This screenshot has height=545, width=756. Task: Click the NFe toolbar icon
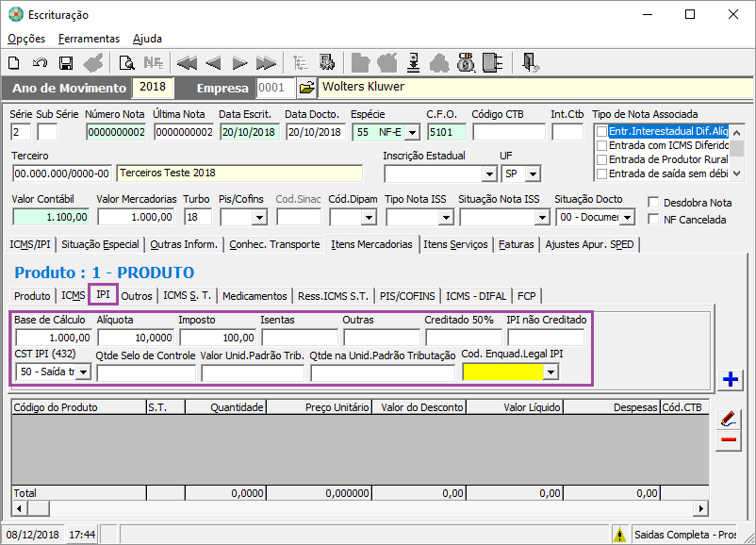click(154, 63)
